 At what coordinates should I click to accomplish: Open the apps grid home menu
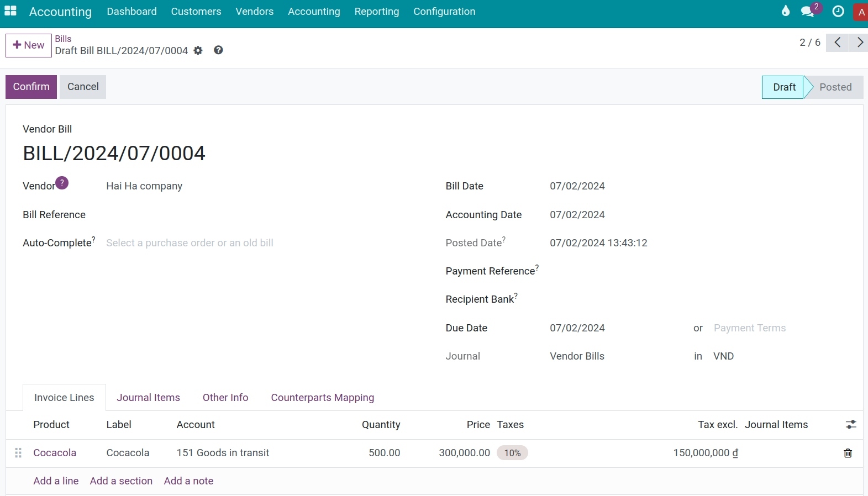pyautogui.click(x=10, y=11)
